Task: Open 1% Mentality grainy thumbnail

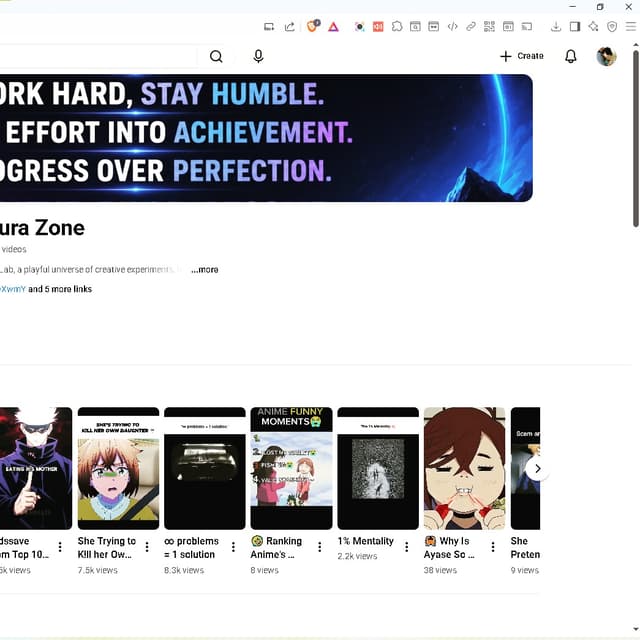Action: pyautogui.click(x=378, y=468)
